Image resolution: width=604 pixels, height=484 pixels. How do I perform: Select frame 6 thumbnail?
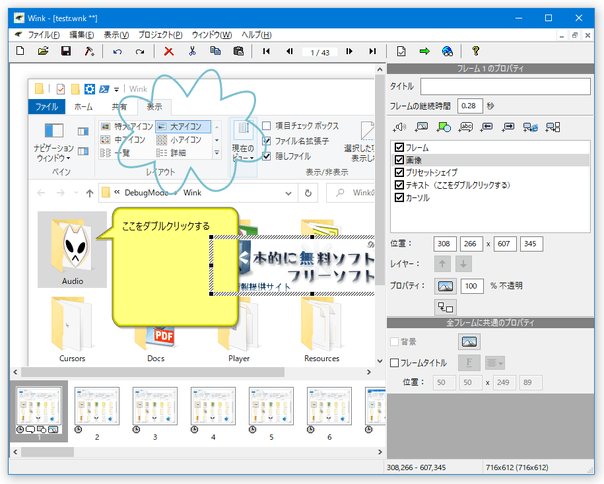(329, 406)
